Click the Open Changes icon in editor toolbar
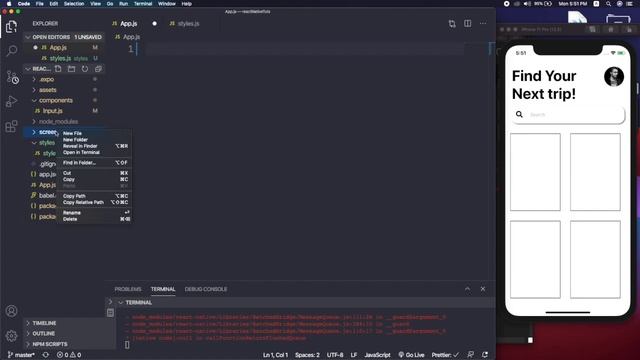 point(452,24)
